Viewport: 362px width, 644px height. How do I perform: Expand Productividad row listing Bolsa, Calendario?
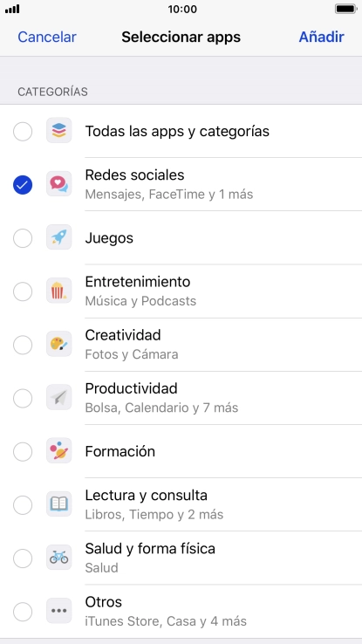coord(181,398)
